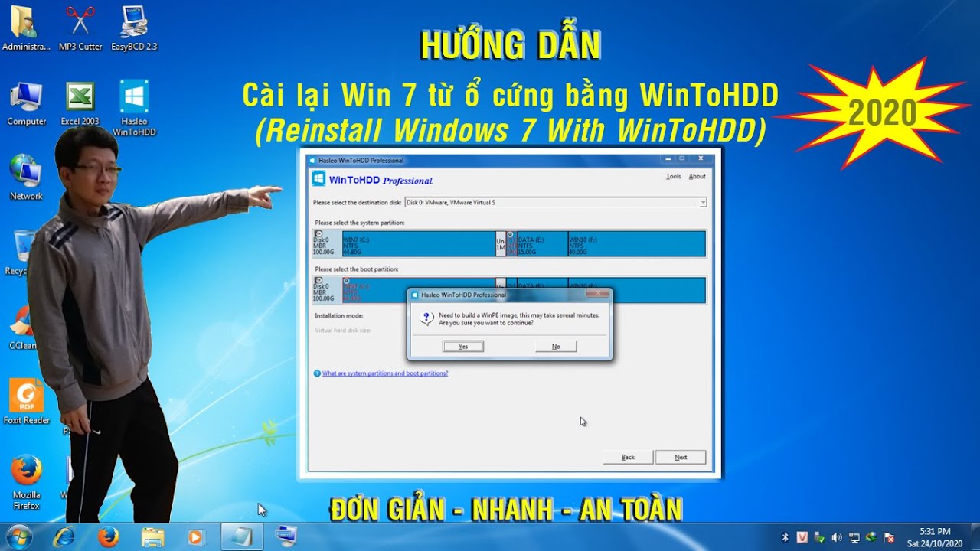Open the speaker volume tray icon
This screenshot has height=551, width=980.
837,537
